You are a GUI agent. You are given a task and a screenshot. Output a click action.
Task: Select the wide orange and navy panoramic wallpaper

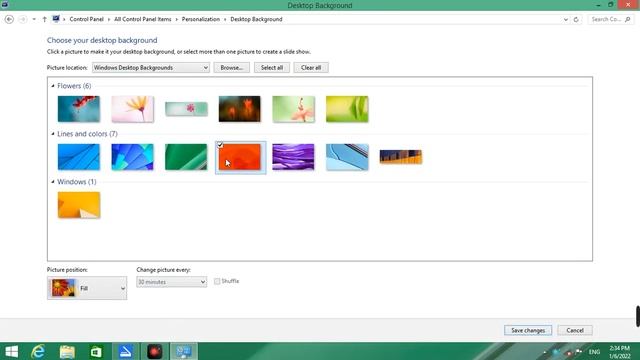point(401,157)
